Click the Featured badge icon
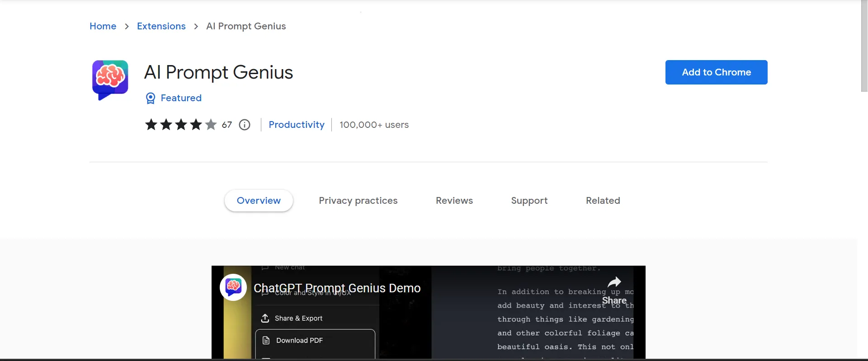Image resolution: width=868 pixels, height=361 pixels. click(x=151, y=98)
